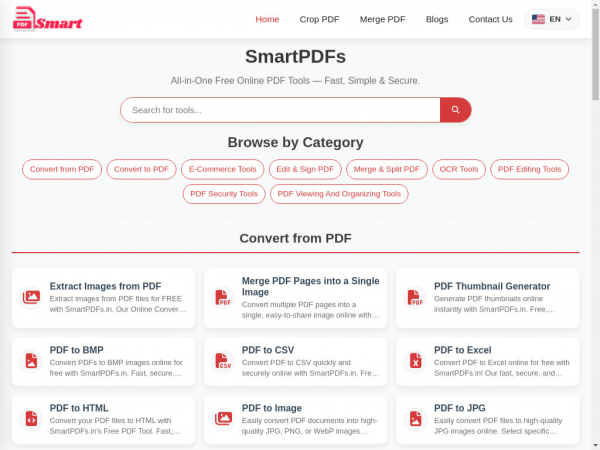Select the Edit & Sign PDF category
Screen dimensions: 600x450
pyautogui.click(x=305, y=169)
